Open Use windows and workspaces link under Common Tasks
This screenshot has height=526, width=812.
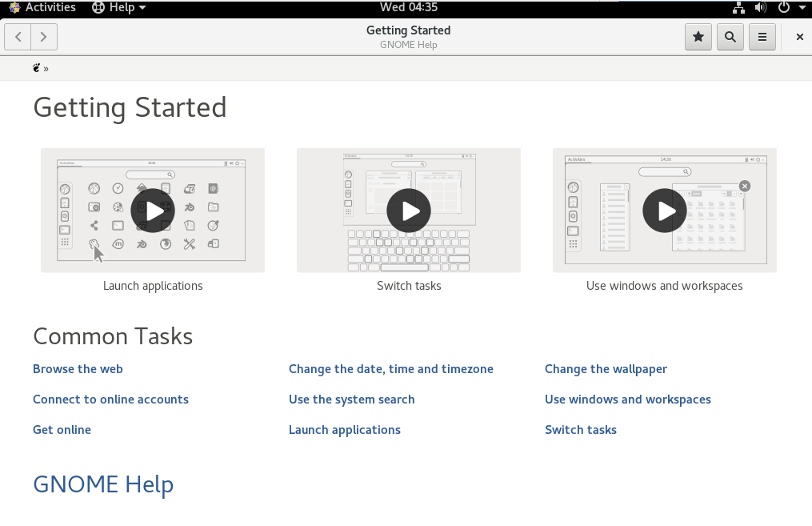point(628,400)
